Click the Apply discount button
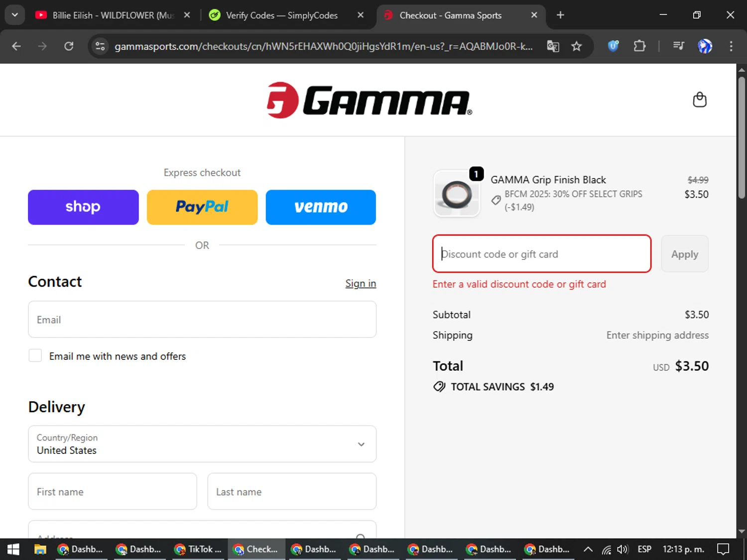Screen dimensions: 747x560 click(685, 254)
